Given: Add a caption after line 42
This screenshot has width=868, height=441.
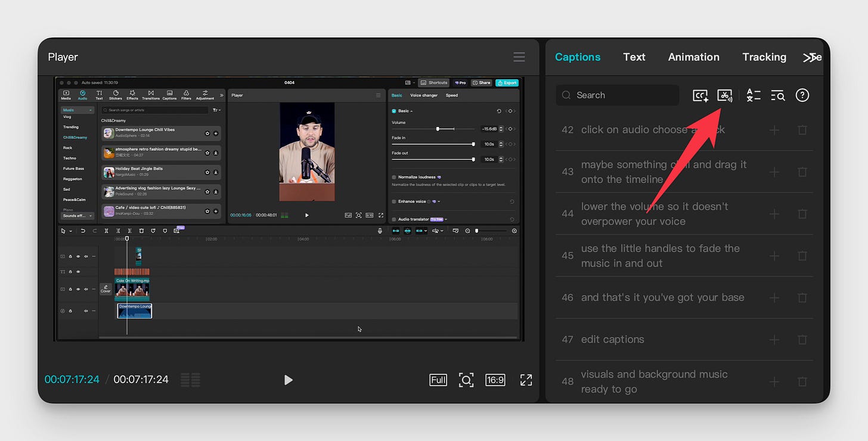Looking at the screenshot, I should (774, 130).
